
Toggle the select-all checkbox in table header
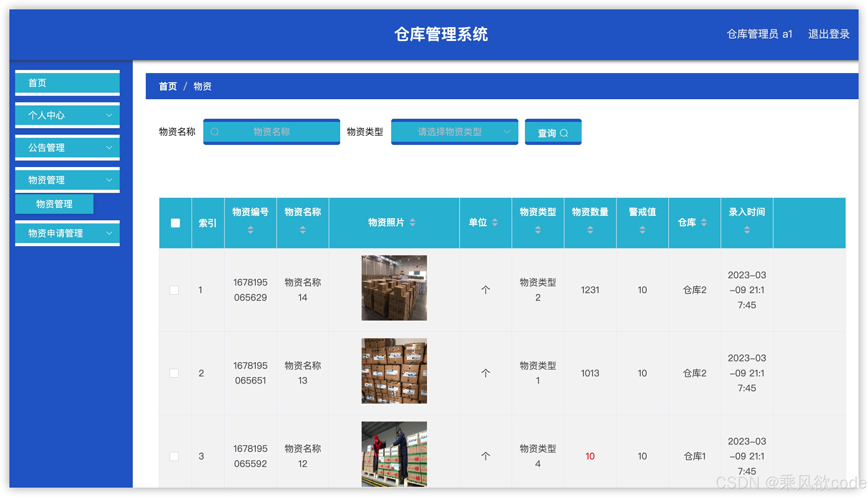coord(175,223)
